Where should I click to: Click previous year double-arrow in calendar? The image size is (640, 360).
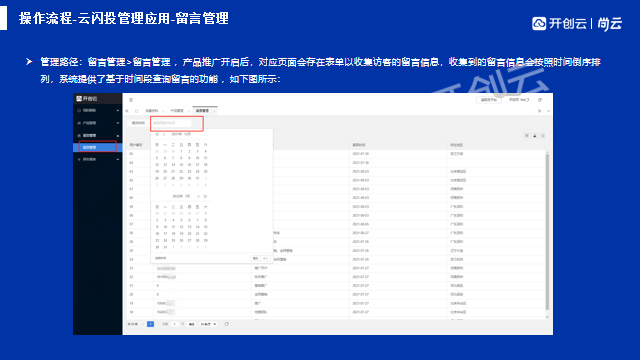point(157,134)
